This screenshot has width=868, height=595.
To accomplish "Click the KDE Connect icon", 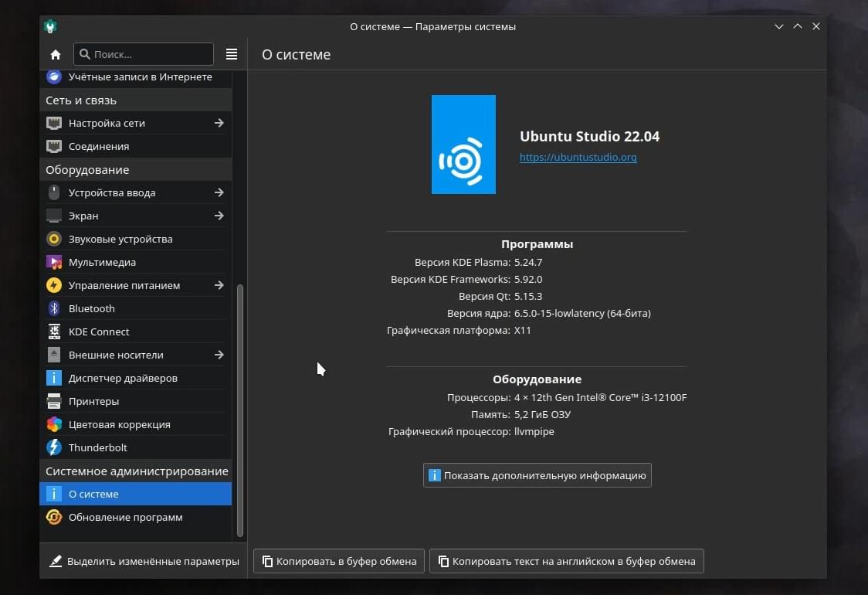I will [x=54, y=331].
